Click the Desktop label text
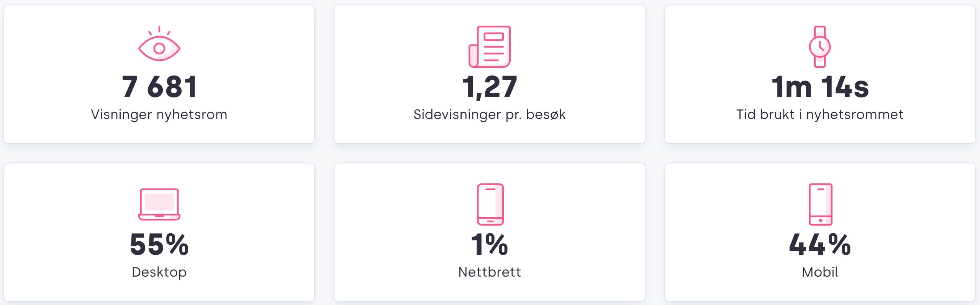The image size is (980, 305). 159,272
